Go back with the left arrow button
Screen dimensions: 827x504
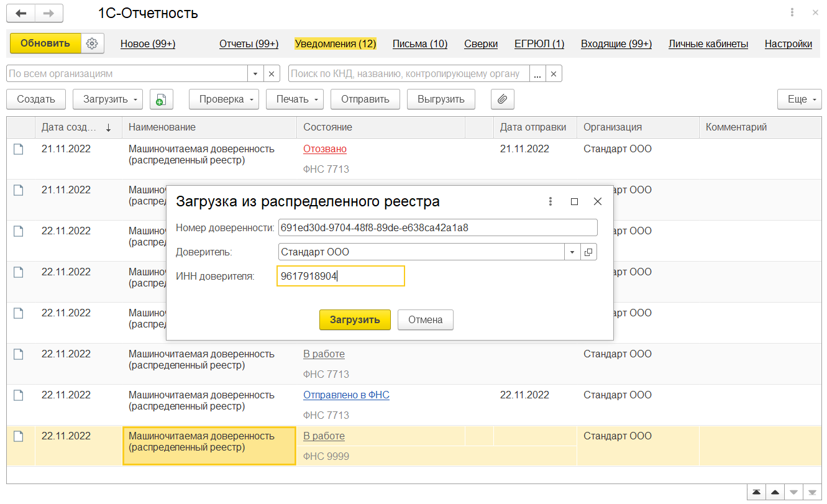tap(21, 13)
